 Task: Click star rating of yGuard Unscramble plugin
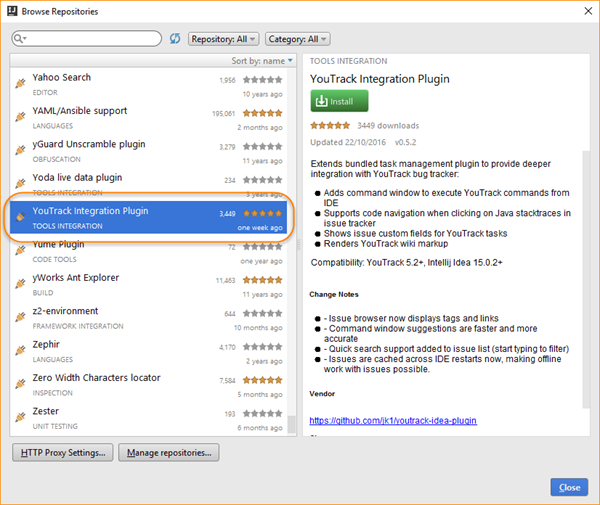point(262,146)
